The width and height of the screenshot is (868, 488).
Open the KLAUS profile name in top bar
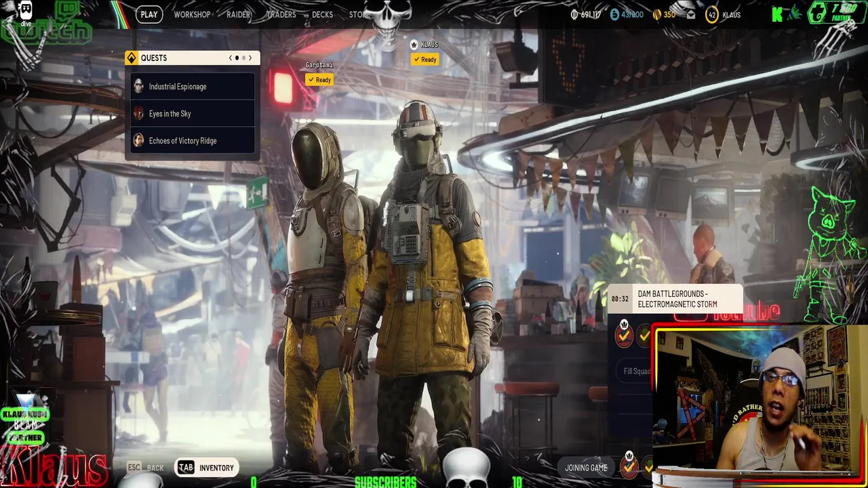tap(731, 15)
